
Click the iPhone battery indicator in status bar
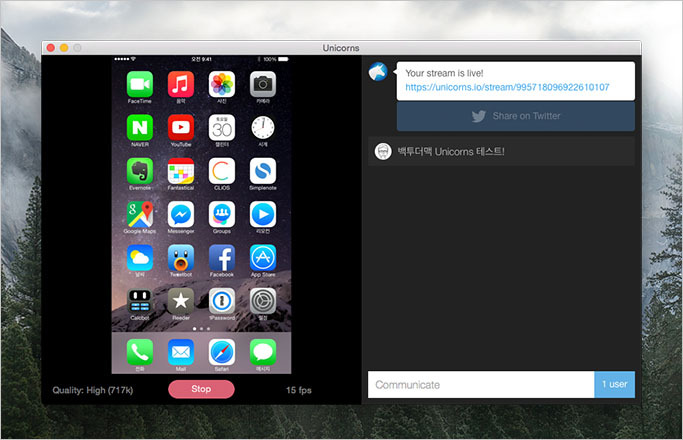[284, 59]
